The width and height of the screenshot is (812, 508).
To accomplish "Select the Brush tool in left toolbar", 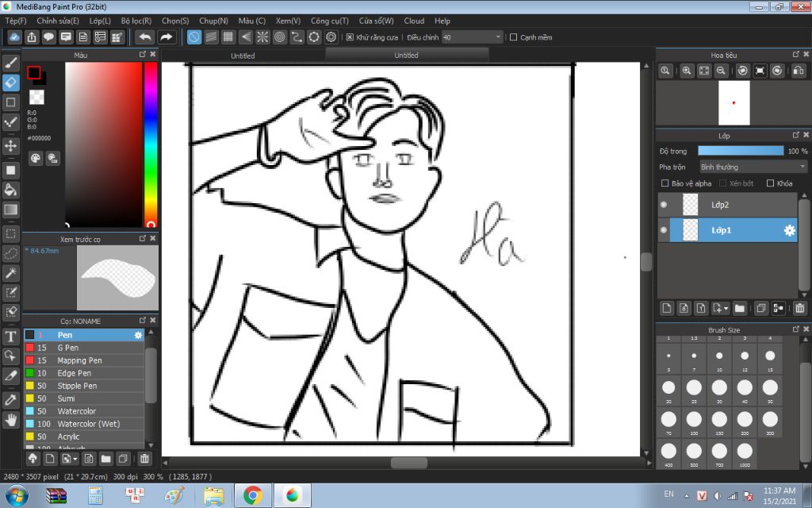I will (11, 63).
